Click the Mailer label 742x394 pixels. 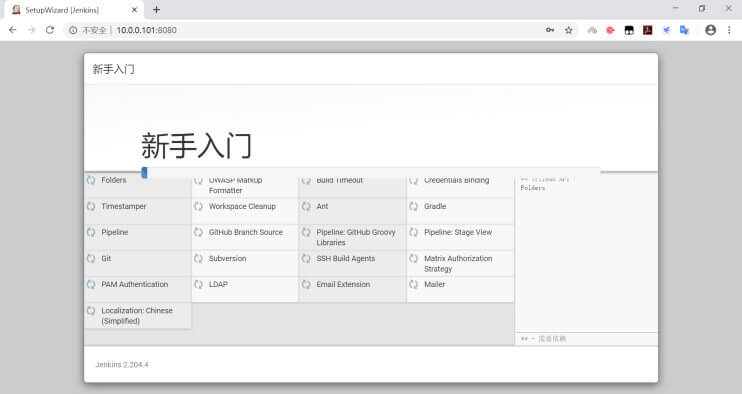434,284
